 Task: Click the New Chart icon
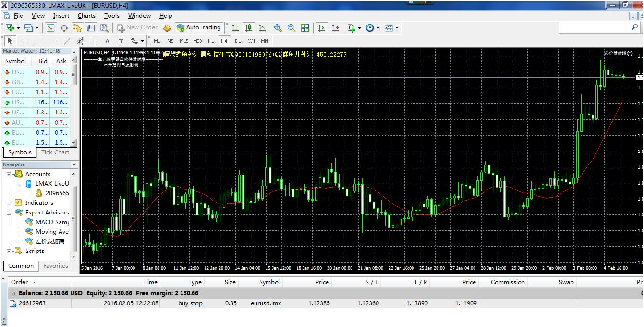[x=10, y=28]
